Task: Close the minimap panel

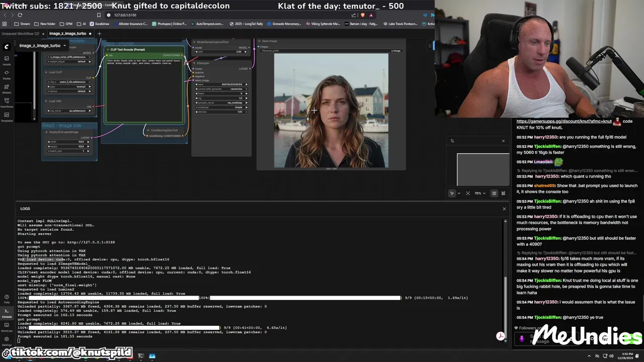Action: pyautogui.click(x=503, y=141)
